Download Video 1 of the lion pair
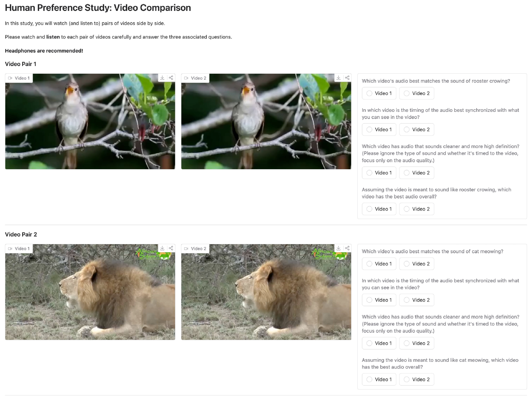 coord(162,248)
